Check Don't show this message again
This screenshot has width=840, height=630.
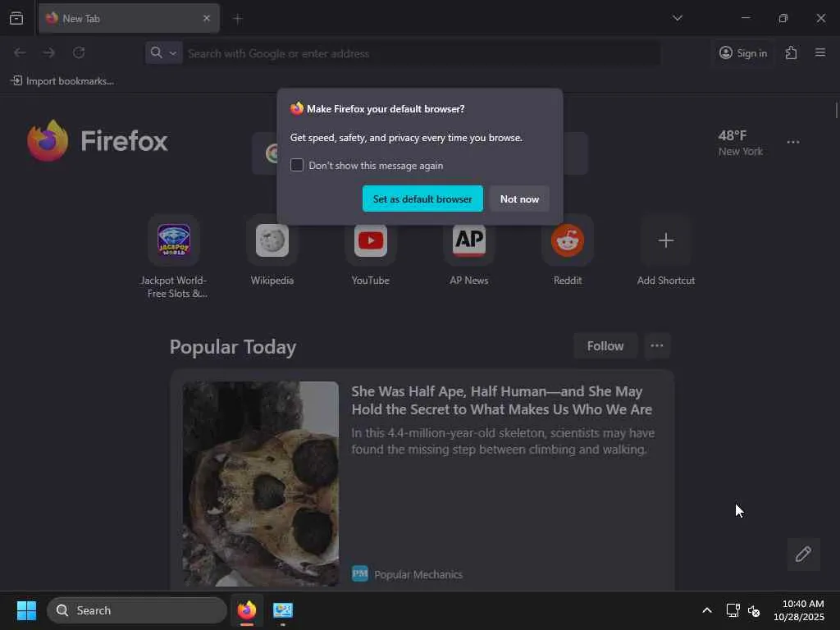[x=297, y=165]
